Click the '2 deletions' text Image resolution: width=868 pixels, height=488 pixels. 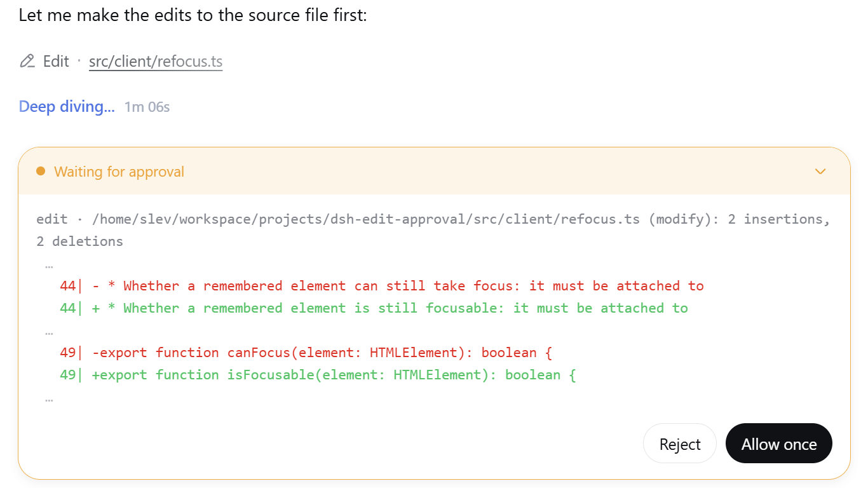[80, 241]
